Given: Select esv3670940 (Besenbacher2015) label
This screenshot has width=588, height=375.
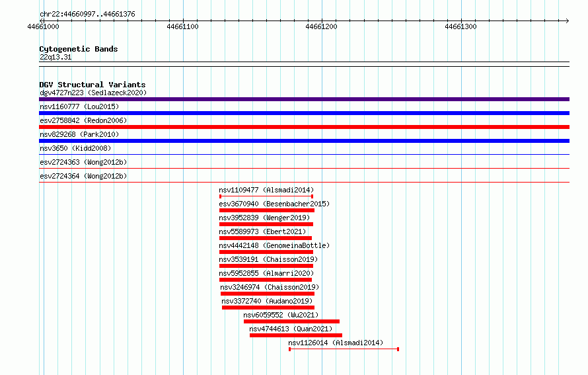Looking at the screenshot, I should pos(274,204).
